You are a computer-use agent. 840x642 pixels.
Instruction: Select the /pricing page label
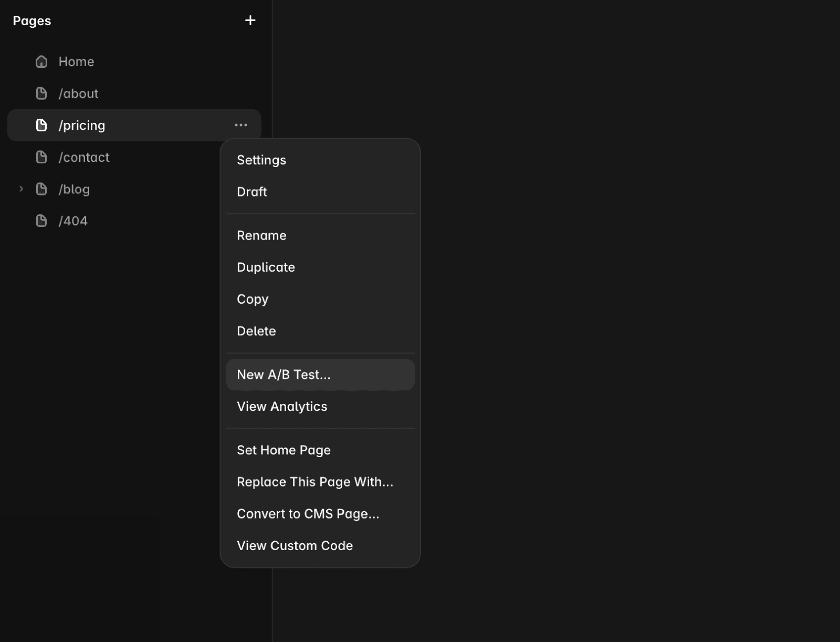82,126
